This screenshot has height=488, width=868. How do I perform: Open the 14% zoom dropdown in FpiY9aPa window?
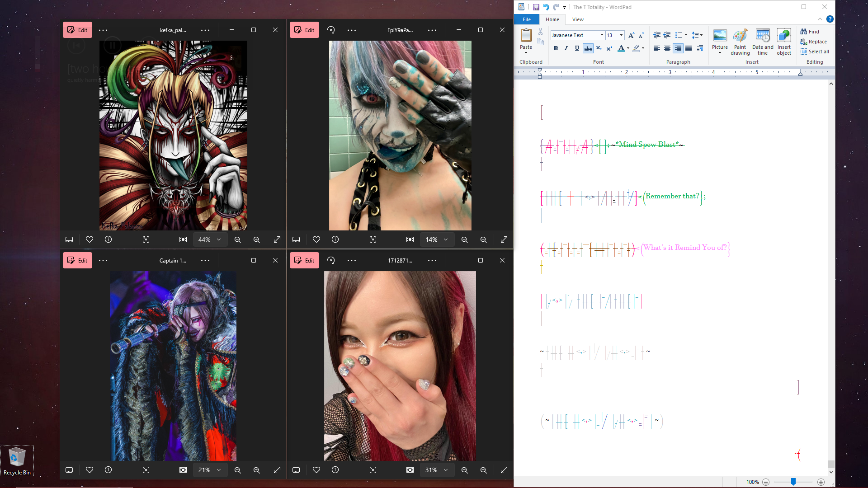tap(436, 239)
